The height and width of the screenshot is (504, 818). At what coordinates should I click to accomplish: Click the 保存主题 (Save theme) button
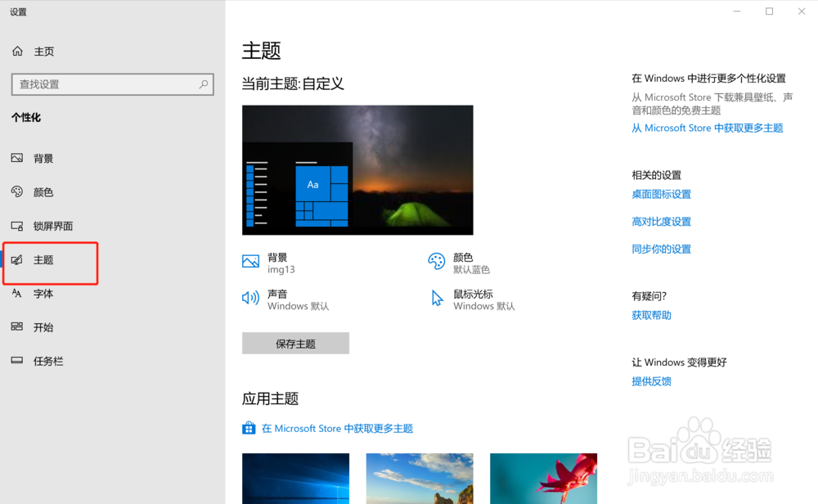(x=295, y=343)
